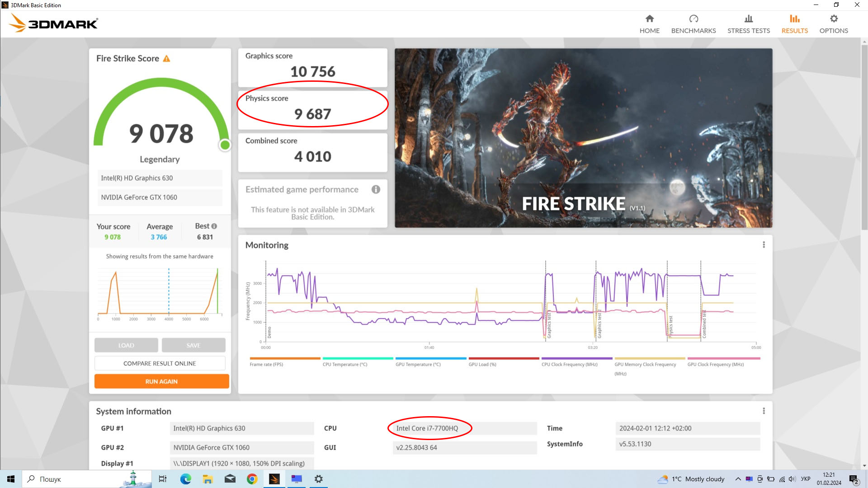
Task: Show hidden system tray icons
Action: pos(738,479)
